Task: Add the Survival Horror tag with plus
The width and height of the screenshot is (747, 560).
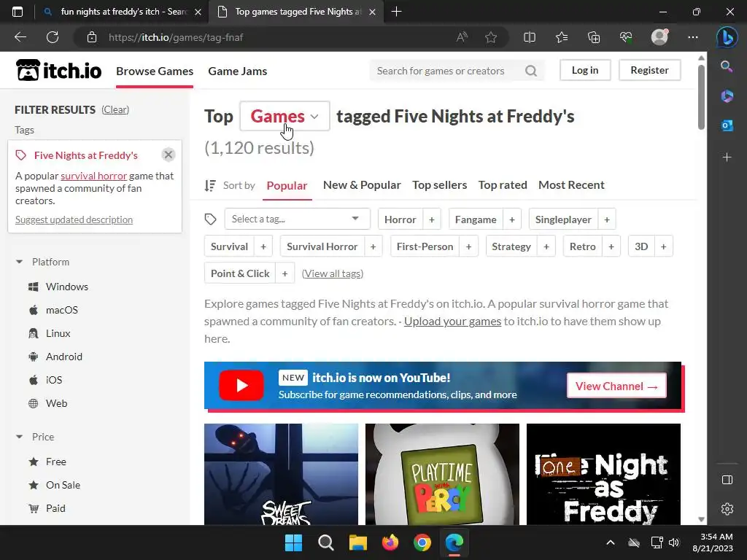Action: (373, 246)
